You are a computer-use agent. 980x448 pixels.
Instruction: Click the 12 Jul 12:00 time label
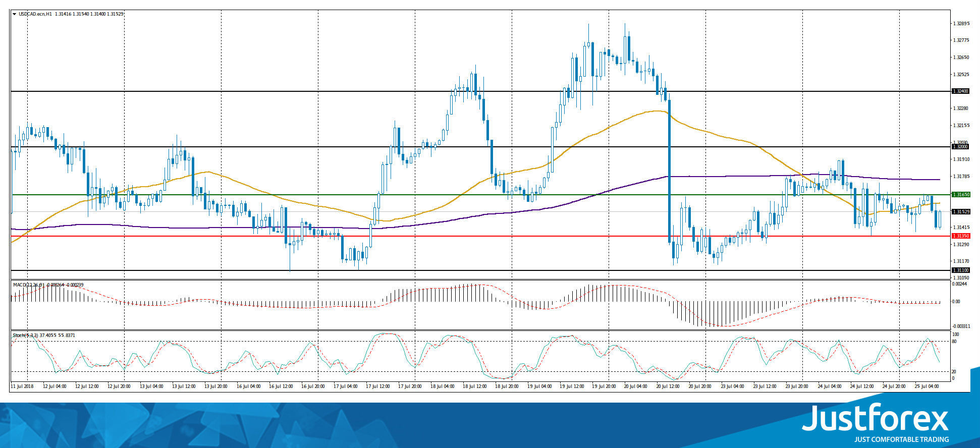(x=87, y=386)
